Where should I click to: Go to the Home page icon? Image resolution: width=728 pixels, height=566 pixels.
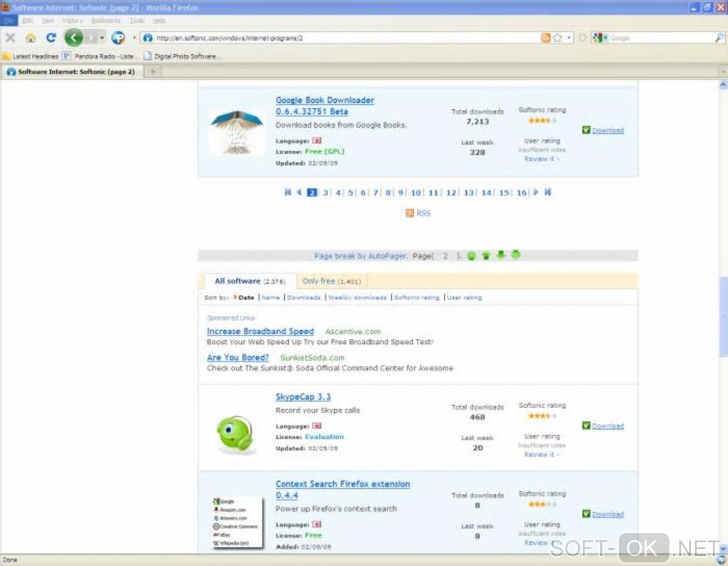tap(31, 38)
